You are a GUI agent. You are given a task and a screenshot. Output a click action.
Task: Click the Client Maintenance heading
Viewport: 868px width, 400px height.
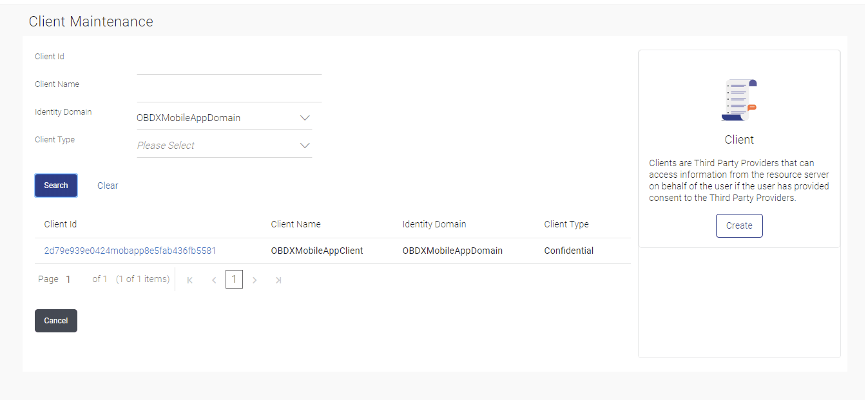coord(91,21)
